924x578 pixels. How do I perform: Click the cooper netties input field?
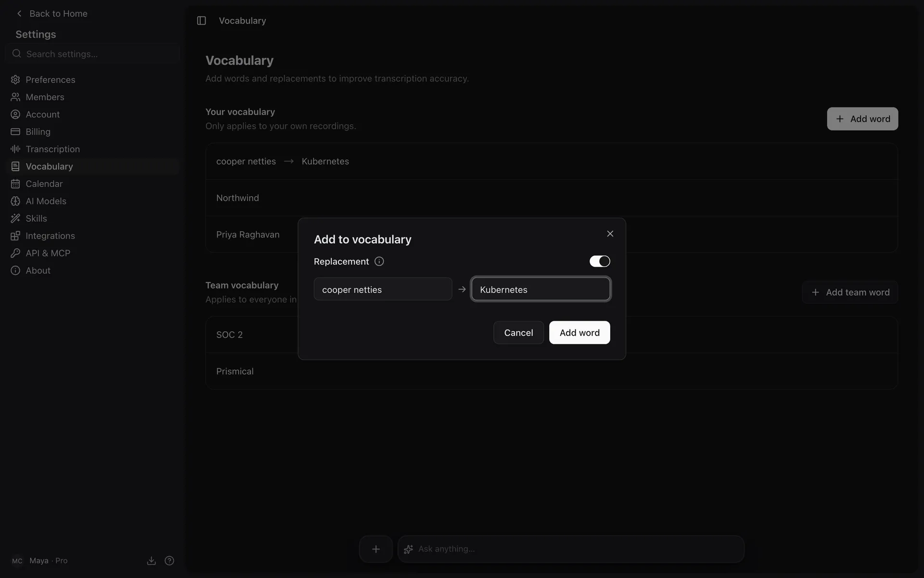[383, 289]
